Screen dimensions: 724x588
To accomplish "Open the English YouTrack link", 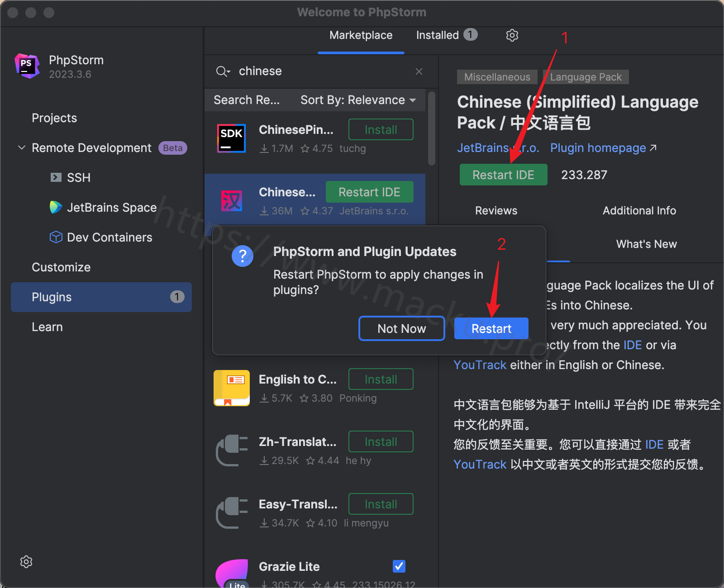I will (x=480, y=365).
